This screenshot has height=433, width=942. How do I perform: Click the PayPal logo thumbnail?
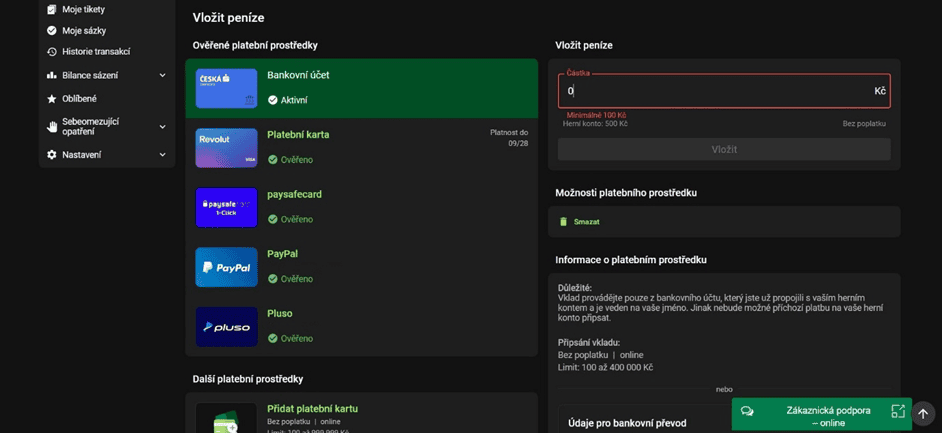click(x=226, y=267)
